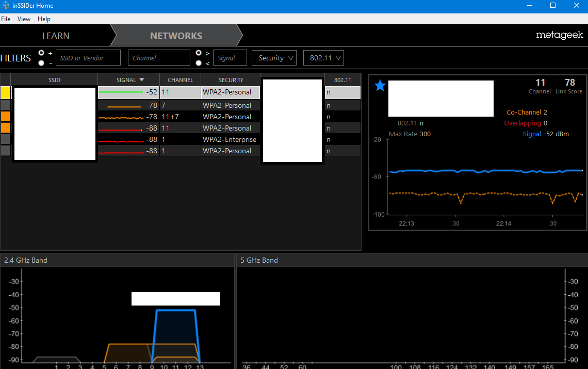Click the 802.11 column header

point(343,80)
